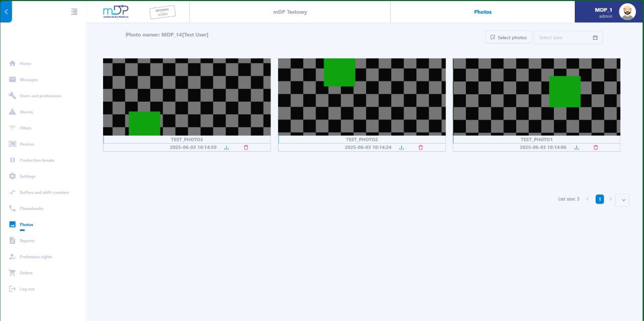Click the Devices icon in the sidebar

click(x=12, y=144)
